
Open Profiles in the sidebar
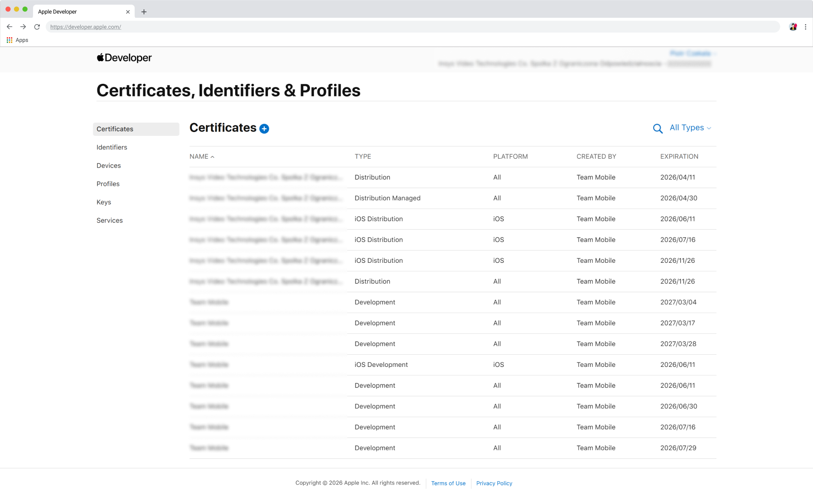pyautogui.click(x=108, y=184)
